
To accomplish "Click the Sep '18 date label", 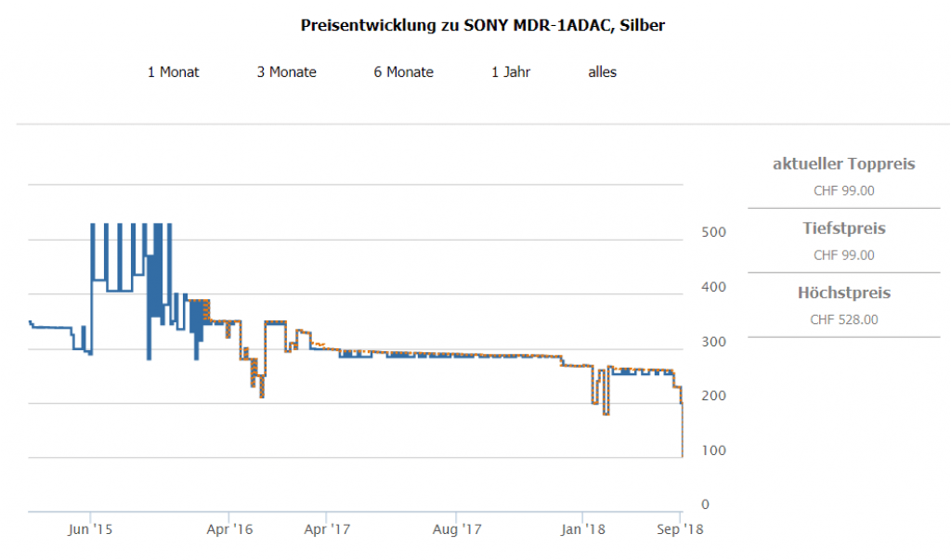I will tap(680, 529).
